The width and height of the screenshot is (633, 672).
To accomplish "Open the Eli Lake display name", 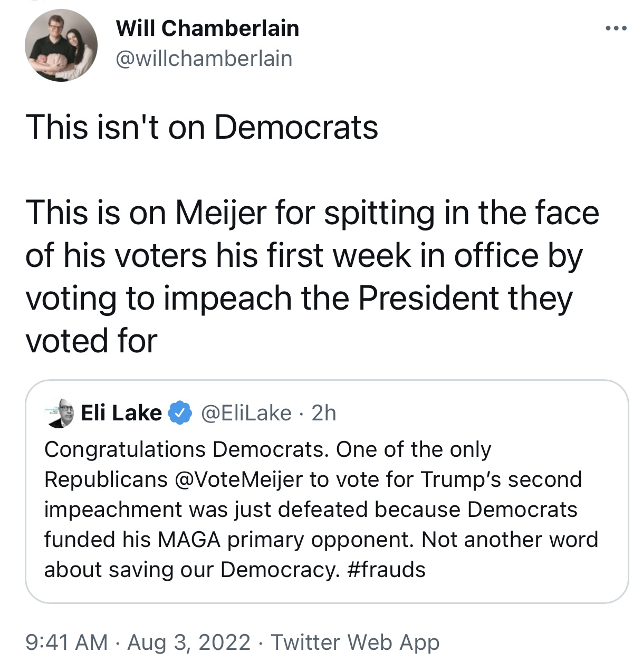I will click(x=121, y=413).
